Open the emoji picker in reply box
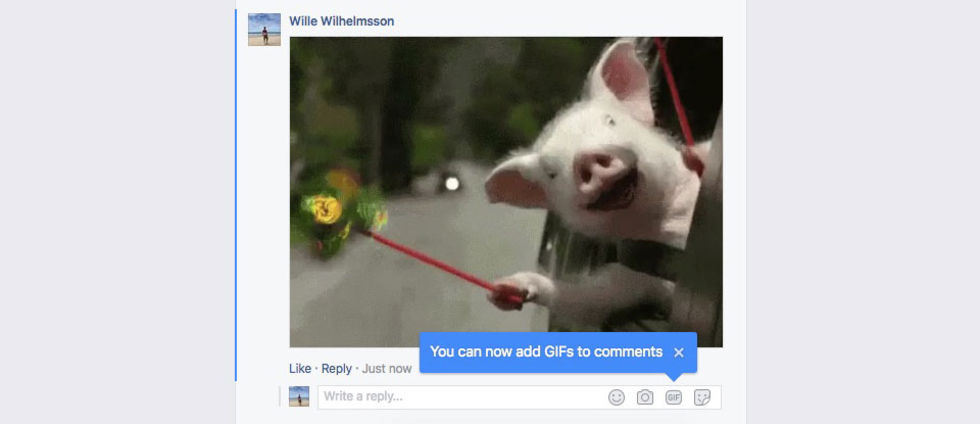 tap(616, 397)
